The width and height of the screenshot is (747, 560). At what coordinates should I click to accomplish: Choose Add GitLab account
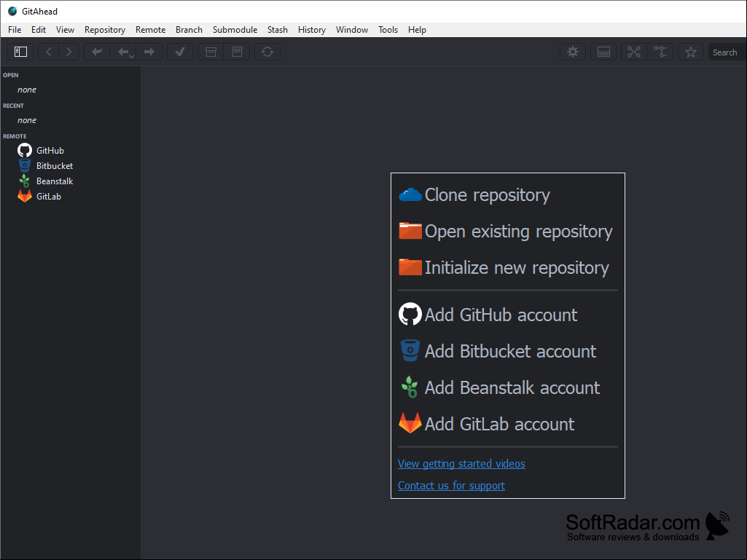click(499, 425)
